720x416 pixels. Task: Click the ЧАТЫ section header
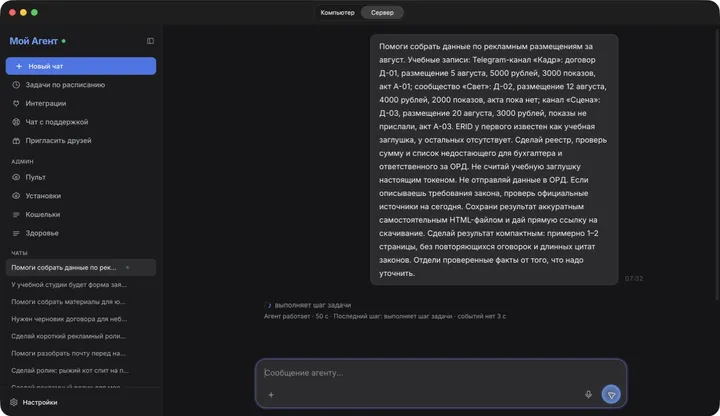tap(19, 253)
